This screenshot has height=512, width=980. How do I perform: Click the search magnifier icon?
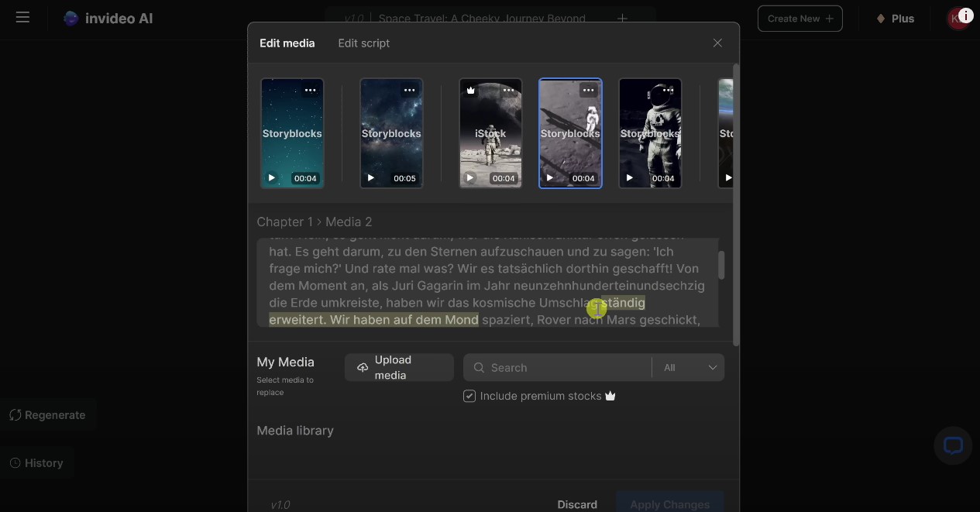point(479,368)
